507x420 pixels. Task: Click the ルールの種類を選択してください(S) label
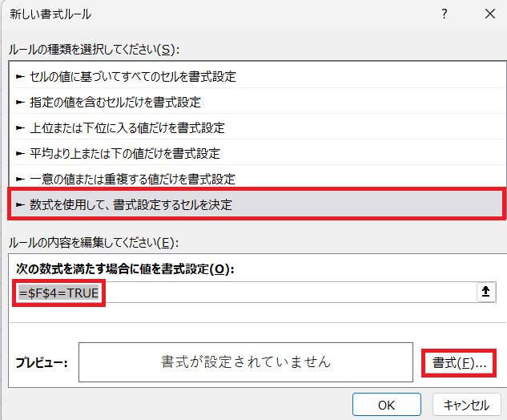coord(93,50)
